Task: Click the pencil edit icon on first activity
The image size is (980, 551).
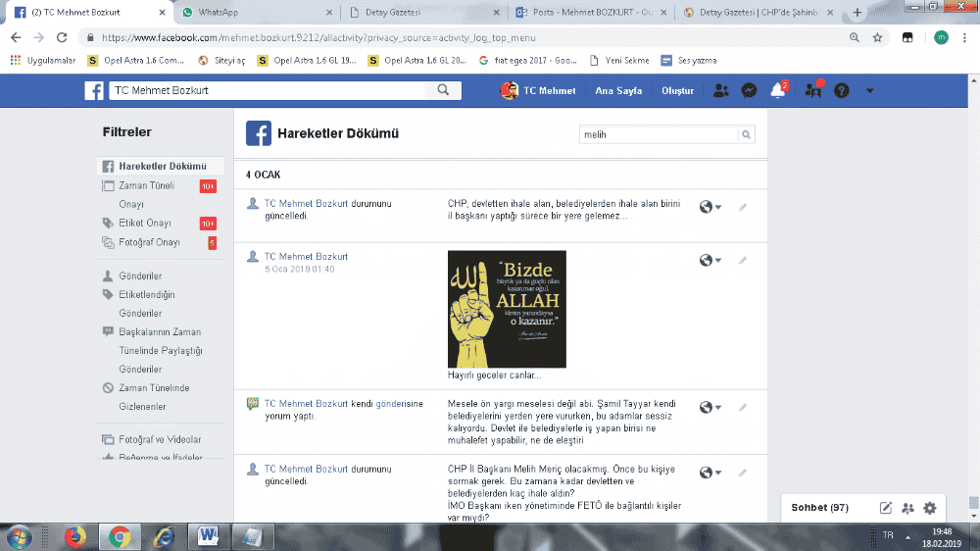Action: tap(742, 207)
